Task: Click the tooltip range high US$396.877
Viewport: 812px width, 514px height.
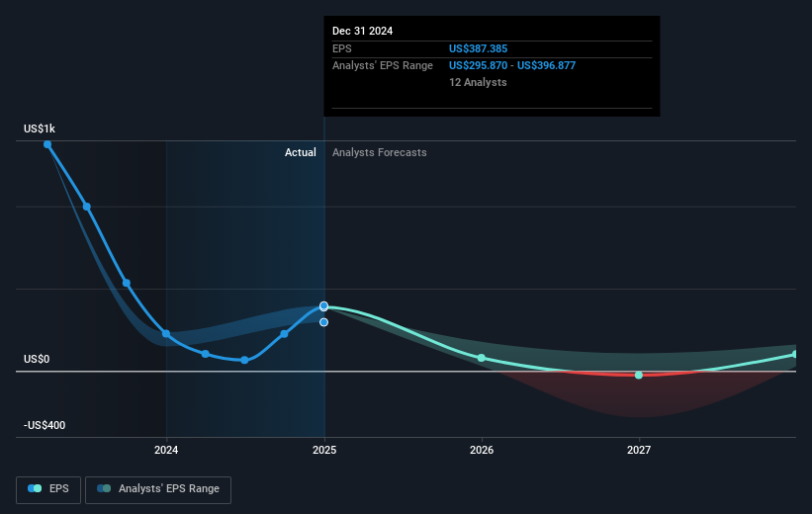Action: pyautogui.click(x=546, y=66)
